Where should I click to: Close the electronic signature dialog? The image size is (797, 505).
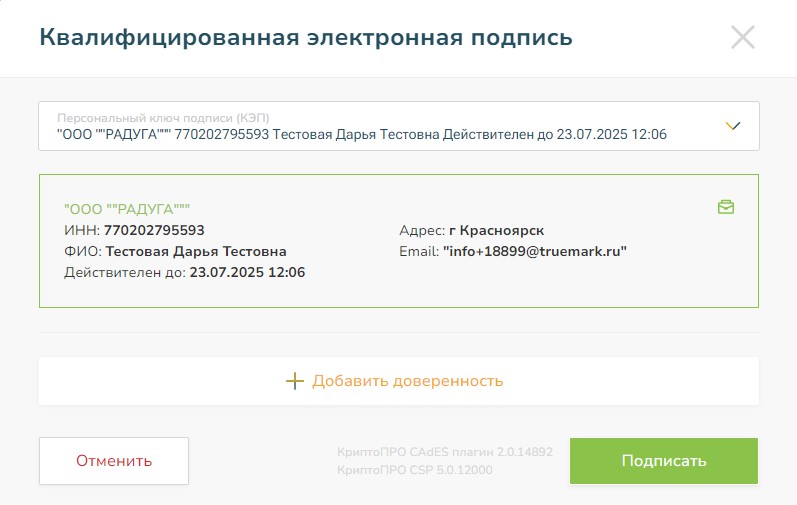743,38
